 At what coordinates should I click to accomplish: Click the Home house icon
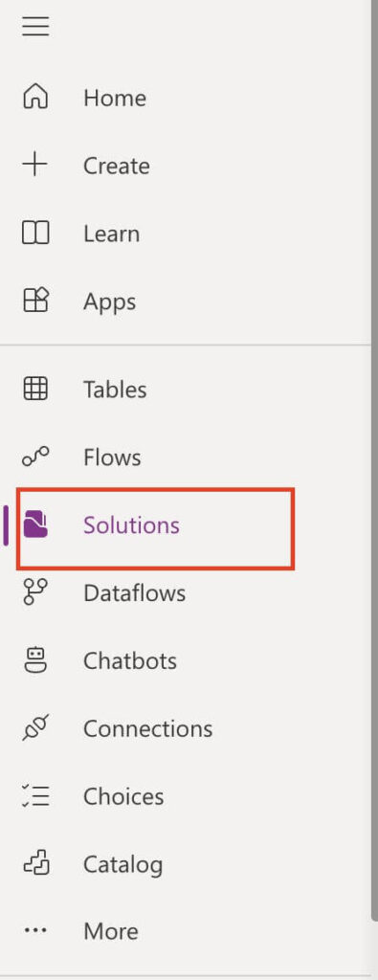(x=35, y=98)
